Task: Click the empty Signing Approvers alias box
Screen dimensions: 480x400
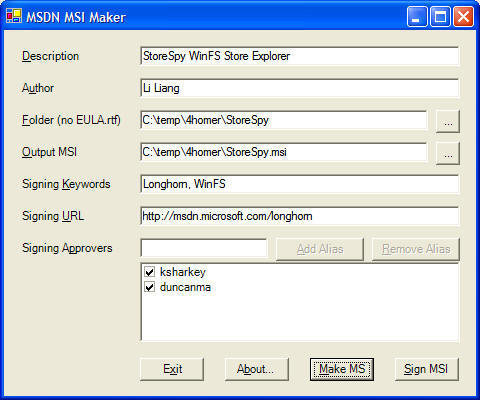Action: pyautogui.click(x=204, y=248)
